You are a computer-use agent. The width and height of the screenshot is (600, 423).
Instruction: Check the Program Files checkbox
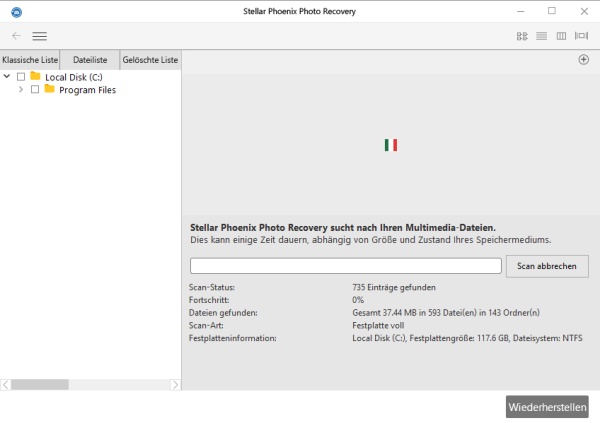pos(35,90)
